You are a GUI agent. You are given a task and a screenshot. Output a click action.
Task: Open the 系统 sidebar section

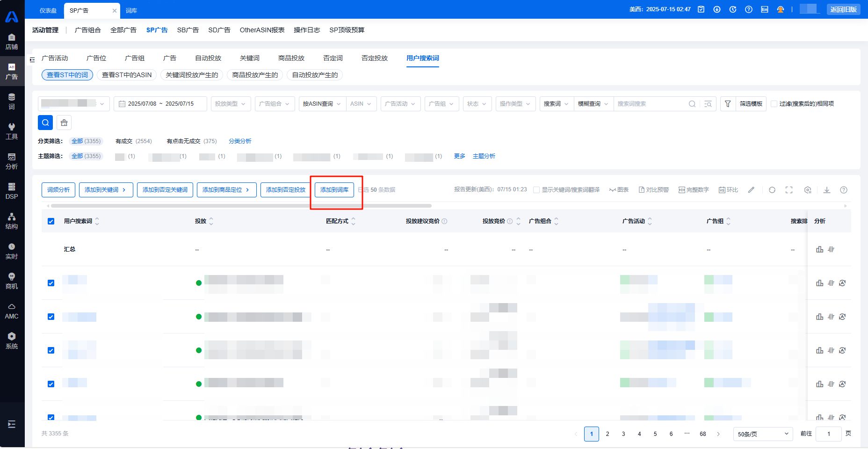point(12,341)
